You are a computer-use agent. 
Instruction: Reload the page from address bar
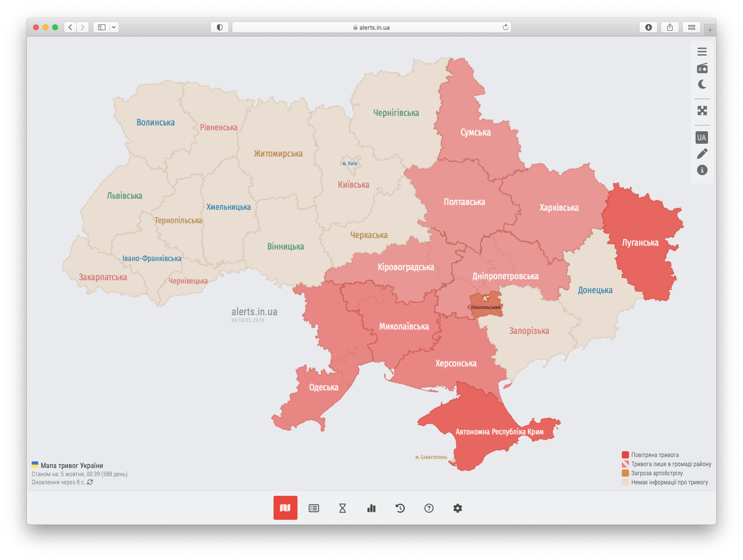pyautogui.click(x=505, y=27)
